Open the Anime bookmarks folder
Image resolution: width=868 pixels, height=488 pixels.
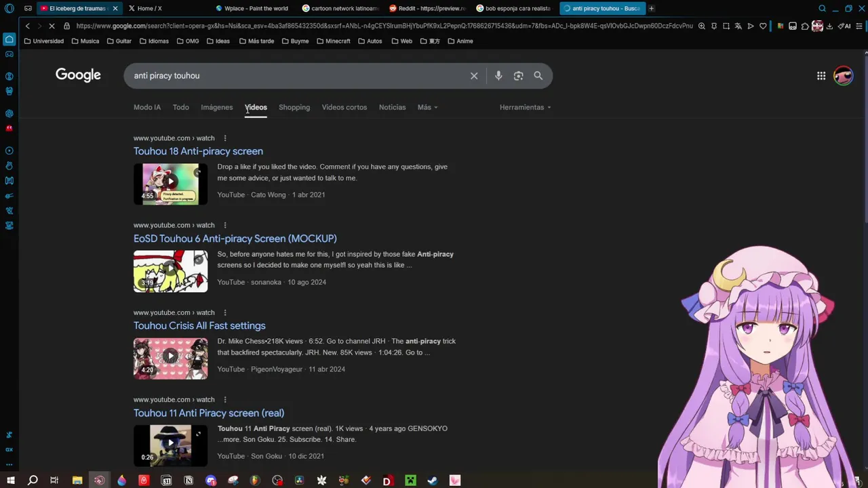coord(460,41)
